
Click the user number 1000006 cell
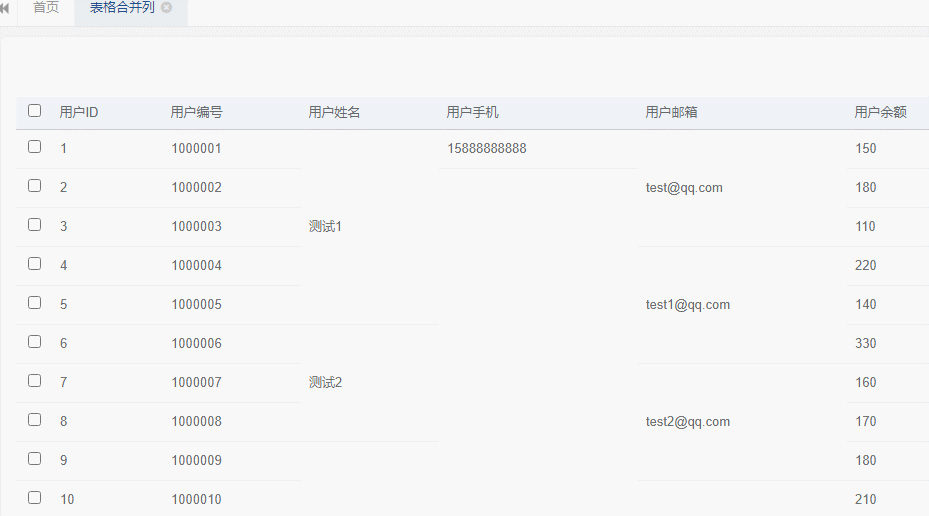coord(196,344)
